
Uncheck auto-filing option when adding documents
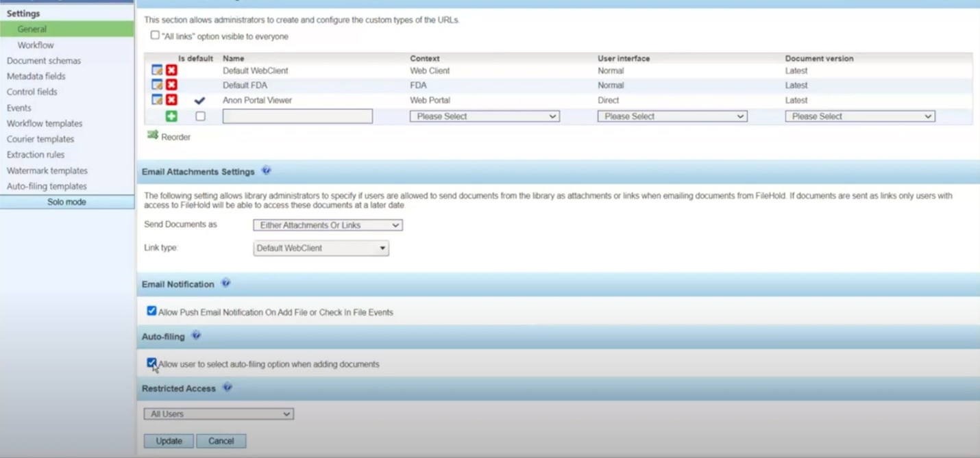151,363
